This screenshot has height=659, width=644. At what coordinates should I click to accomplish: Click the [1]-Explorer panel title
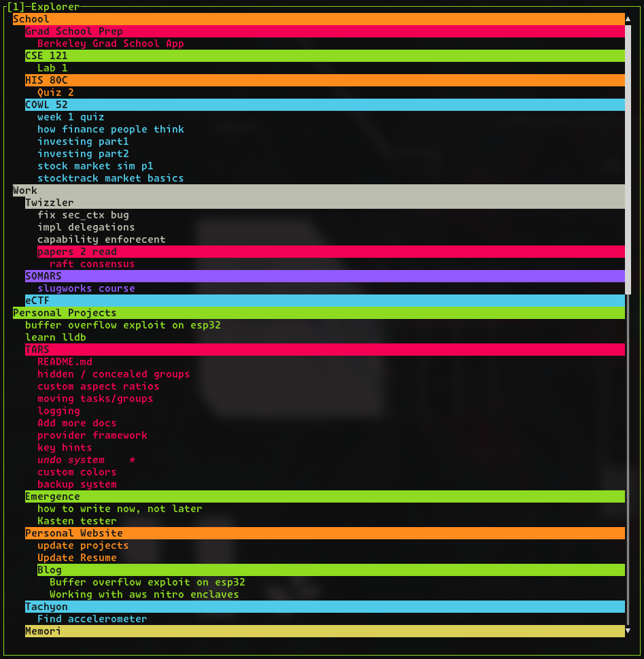(x=44, y=6)
